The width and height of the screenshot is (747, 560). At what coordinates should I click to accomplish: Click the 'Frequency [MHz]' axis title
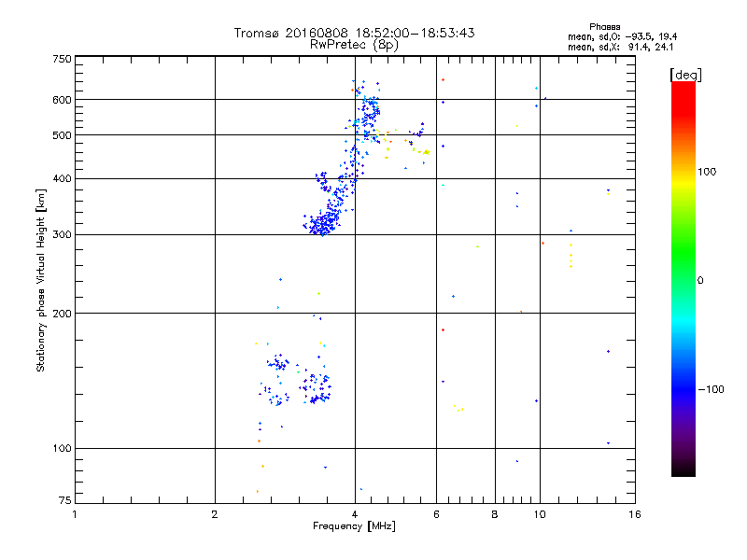354,526
